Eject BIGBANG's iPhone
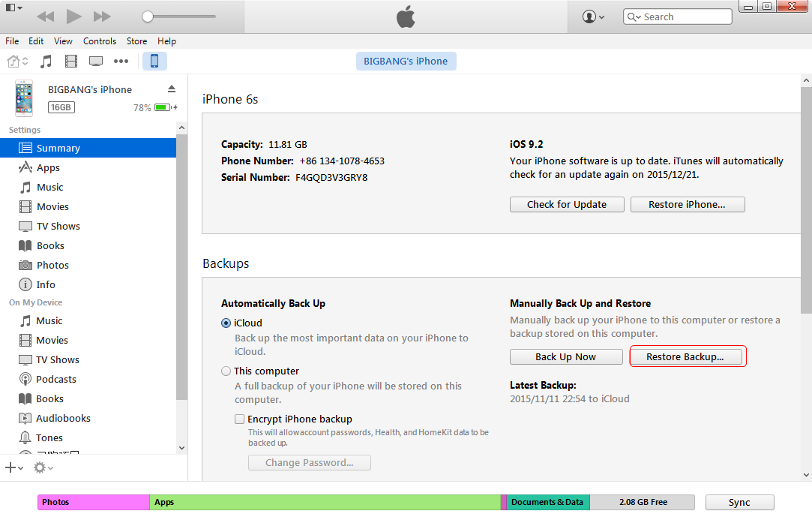This screenshot has height=523, width=812. (x=172, y=89)
